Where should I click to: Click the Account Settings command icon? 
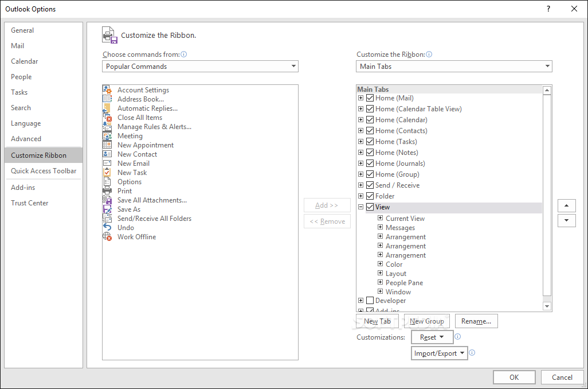pos(107,90)
